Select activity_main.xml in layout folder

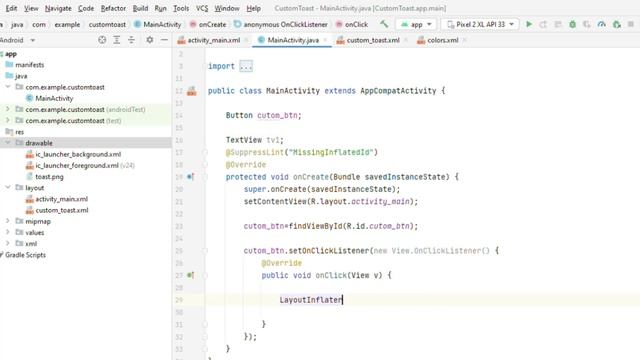coord(57,199)
